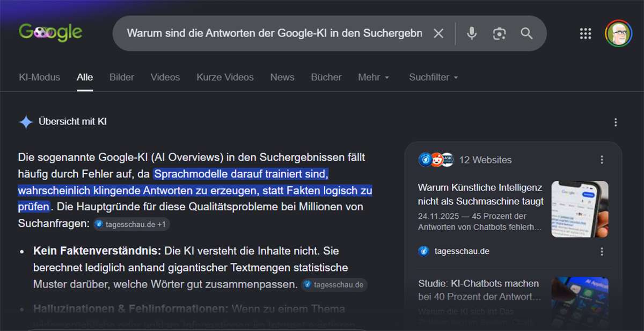Click the tagesschau.de favicon under first article
Image resolution: width=644 pixels, height=331 pixels.
tap(424, 251)
